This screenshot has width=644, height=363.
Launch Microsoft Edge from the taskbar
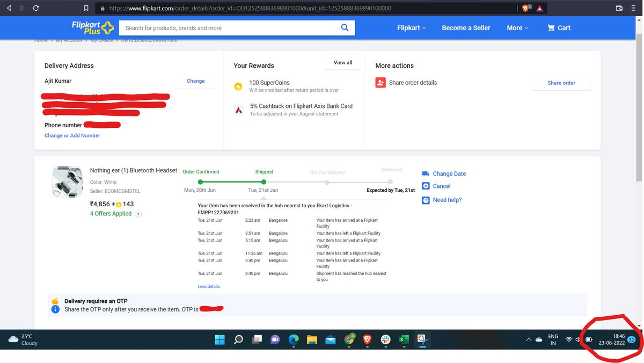(294, 340)
